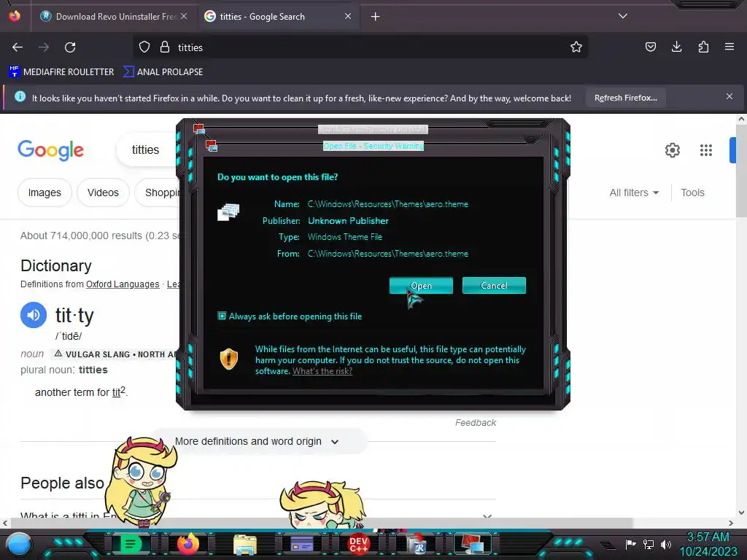The height and width of the screenshot is (560, 747).
Task: Expand the All filters dropdown
Action: click(634, 192)
